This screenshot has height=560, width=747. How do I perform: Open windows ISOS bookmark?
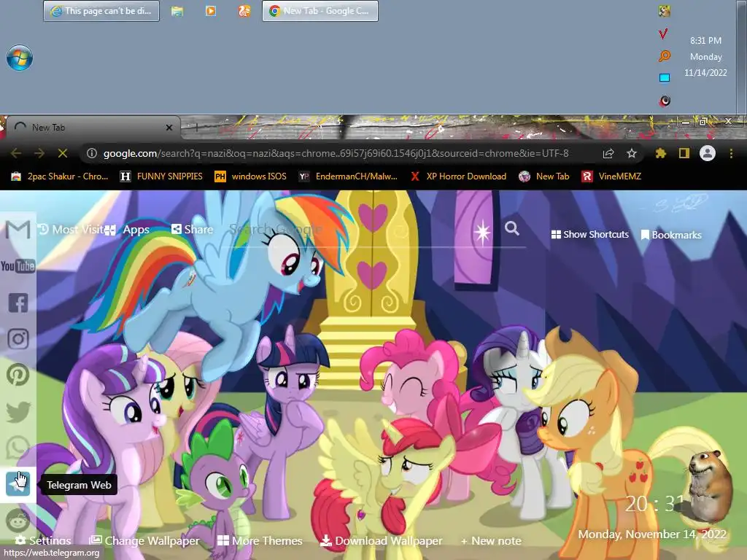pos(251,176)
